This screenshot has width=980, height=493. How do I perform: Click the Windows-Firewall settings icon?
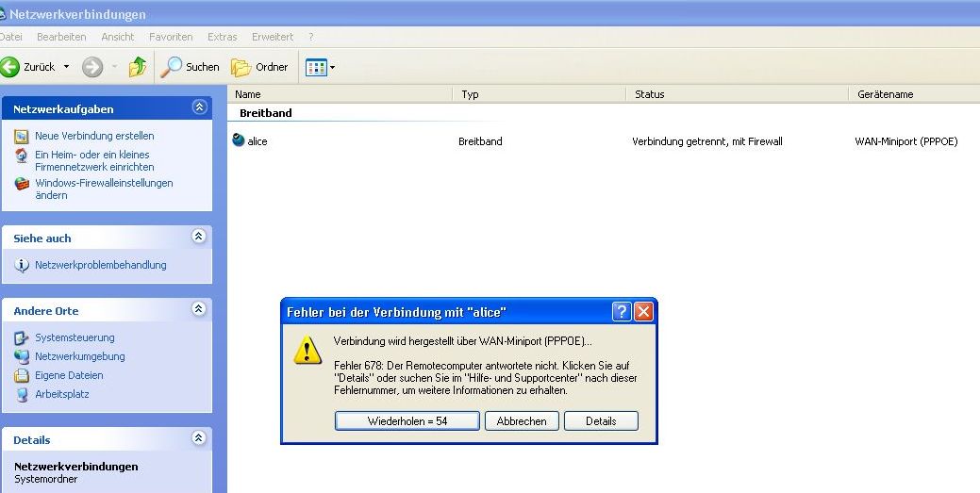(22, 184)
